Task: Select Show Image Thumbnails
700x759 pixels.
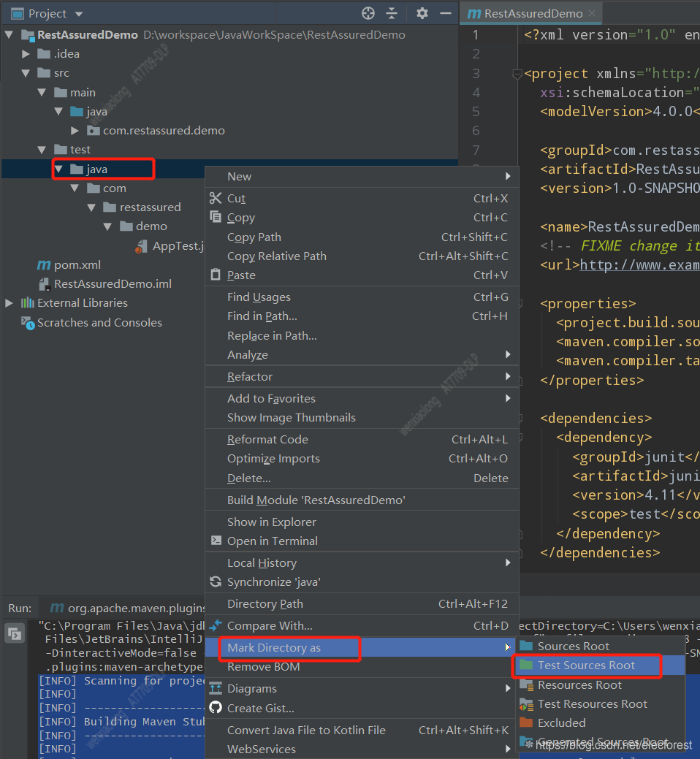Action: (362, 418)
